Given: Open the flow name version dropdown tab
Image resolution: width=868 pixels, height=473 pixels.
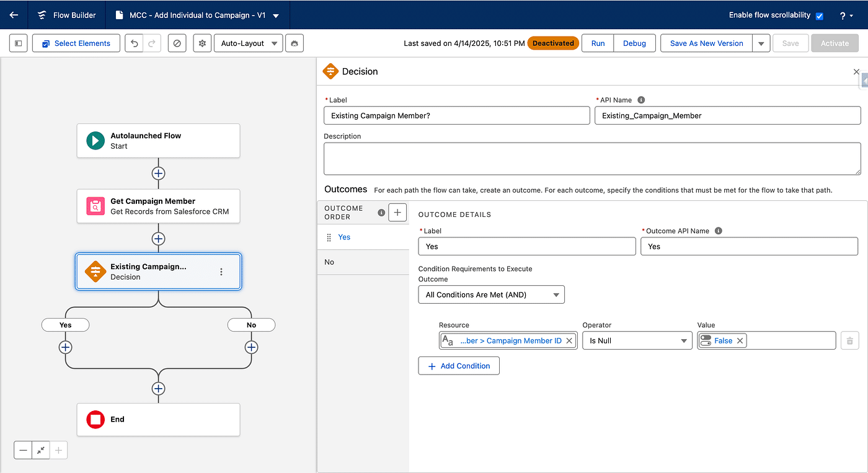Looking at the screenshot, I should point(276,15).
